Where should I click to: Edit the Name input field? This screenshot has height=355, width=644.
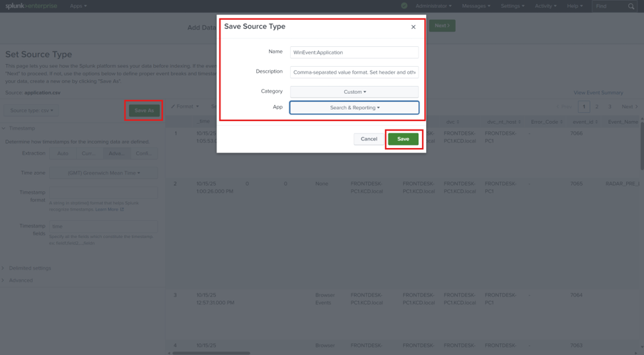(x=354, y=52)
